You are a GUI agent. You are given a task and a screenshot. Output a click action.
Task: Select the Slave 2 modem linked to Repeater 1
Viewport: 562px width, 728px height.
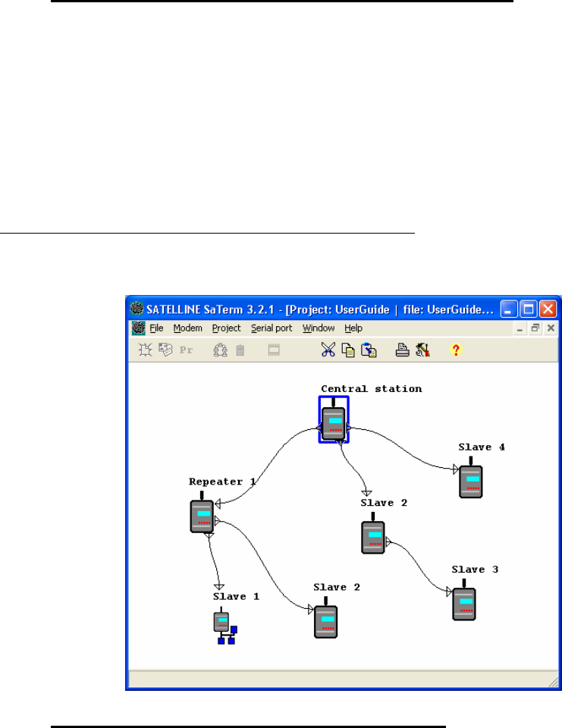325,617
